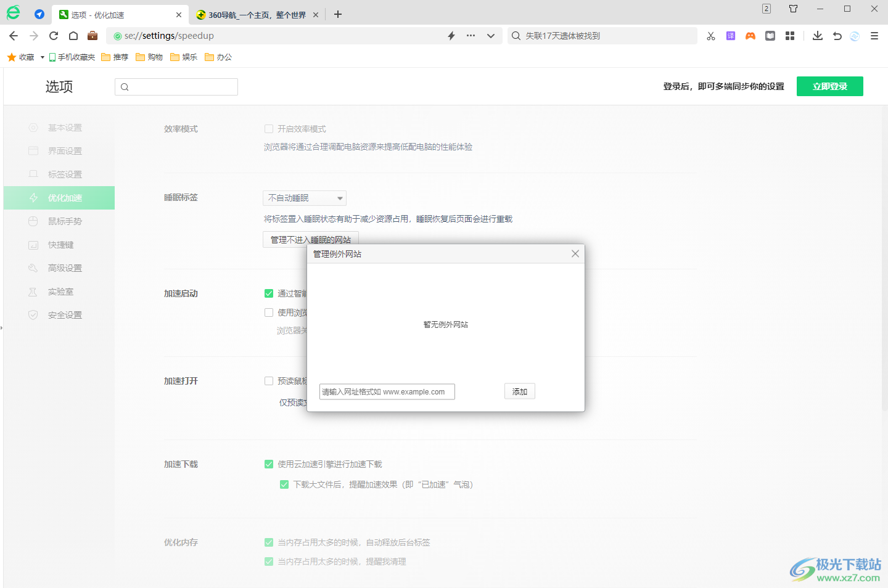This screenshot has height=588, width=888.
Task: Open the scissors screenshot tool
Action: tap(711, 36)
